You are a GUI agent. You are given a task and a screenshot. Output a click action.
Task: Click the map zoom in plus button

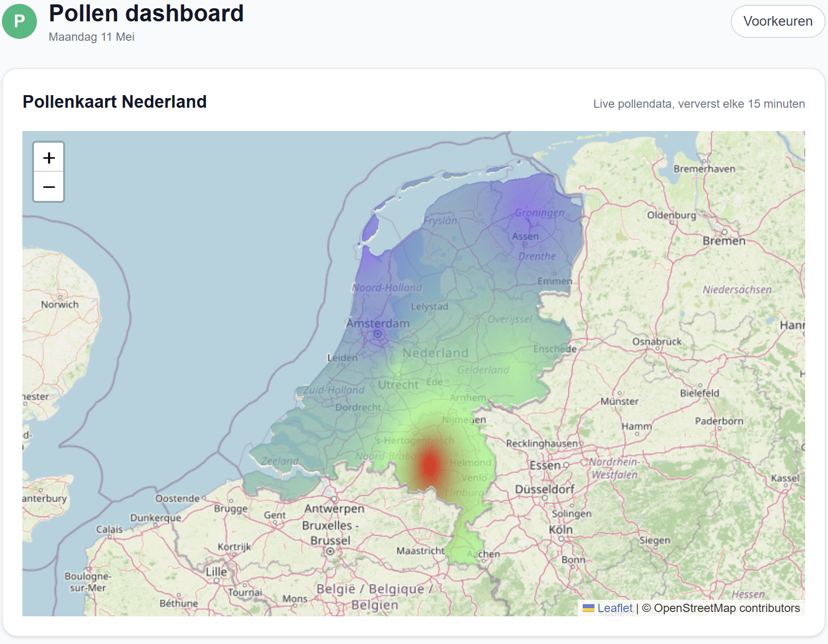(x=49, y=157)
